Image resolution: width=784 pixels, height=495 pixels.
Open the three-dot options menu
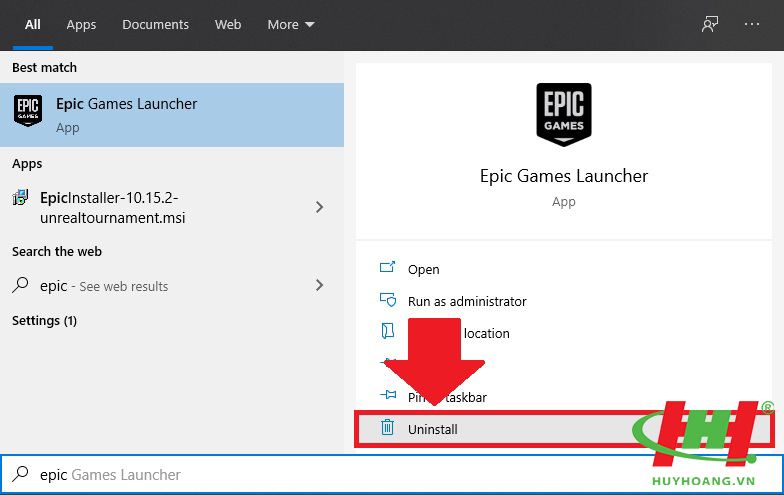pos(752,24)
